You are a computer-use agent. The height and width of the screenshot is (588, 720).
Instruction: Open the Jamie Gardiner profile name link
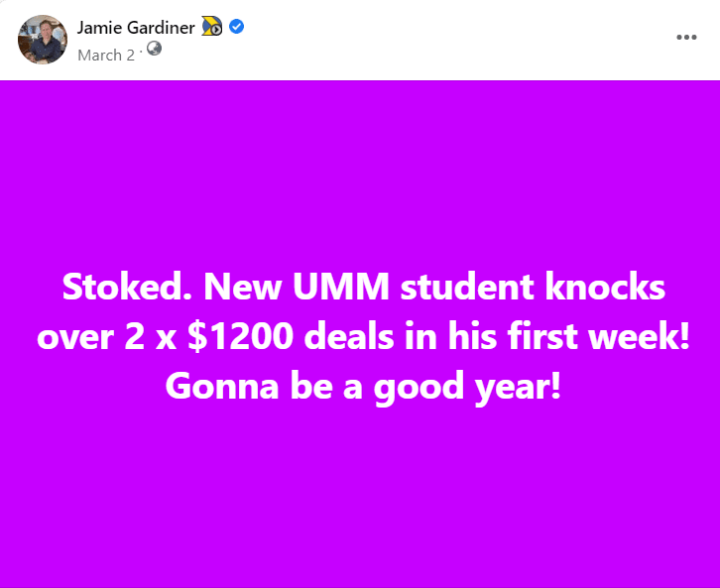pyautogui.click(x=136, y=28)
